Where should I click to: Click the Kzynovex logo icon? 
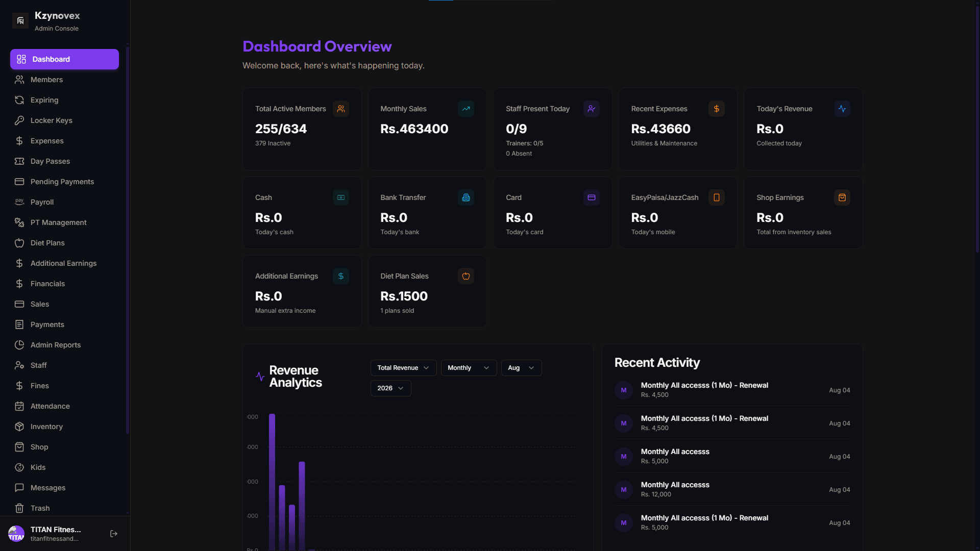click(20, 21)
